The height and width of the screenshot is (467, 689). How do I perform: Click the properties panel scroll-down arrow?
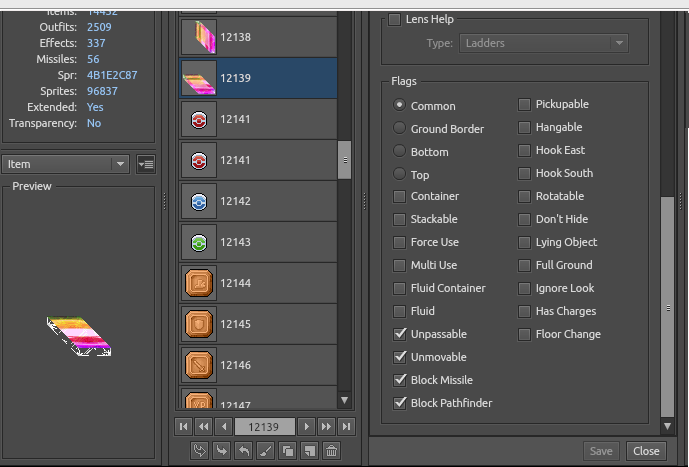667,426
